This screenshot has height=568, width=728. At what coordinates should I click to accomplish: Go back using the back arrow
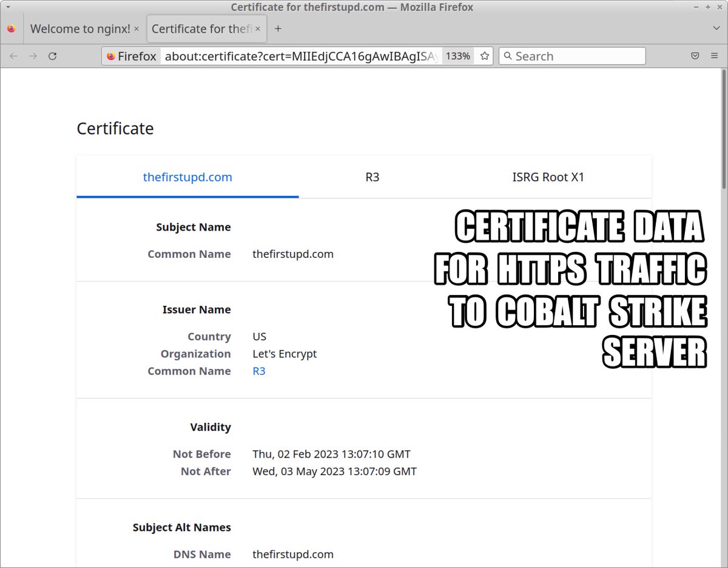tap(14, 56)
